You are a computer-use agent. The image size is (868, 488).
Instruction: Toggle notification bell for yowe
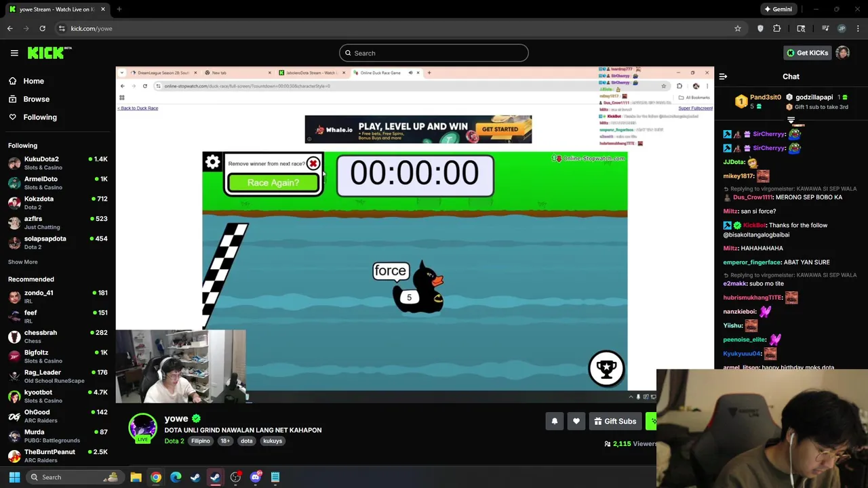click(554, 422)
